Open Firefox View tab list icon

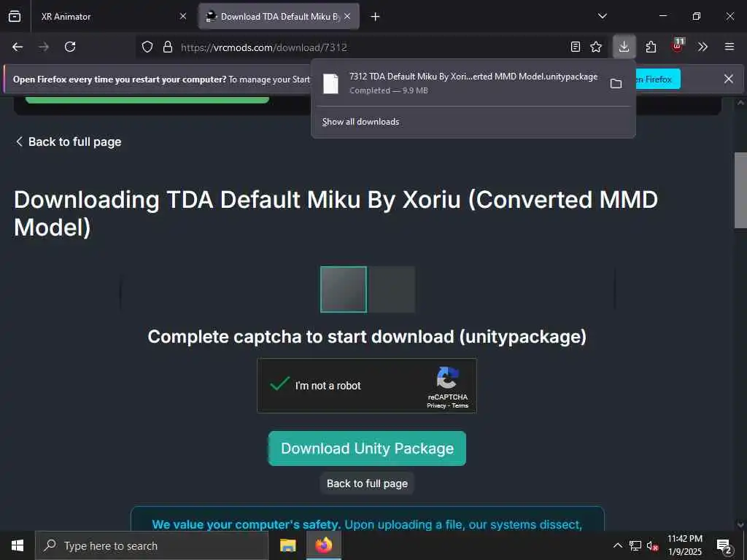tap(15, 16)
